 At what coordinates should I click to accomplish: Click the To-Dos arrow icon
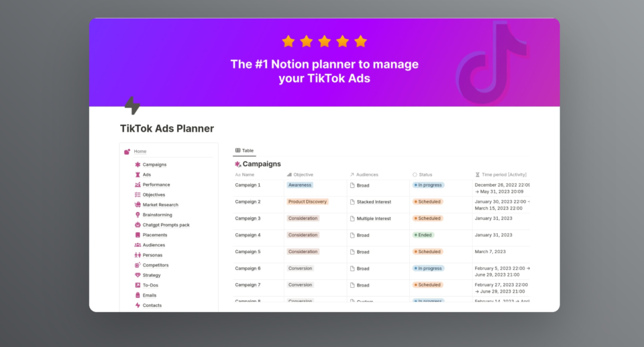click(138, 285)
